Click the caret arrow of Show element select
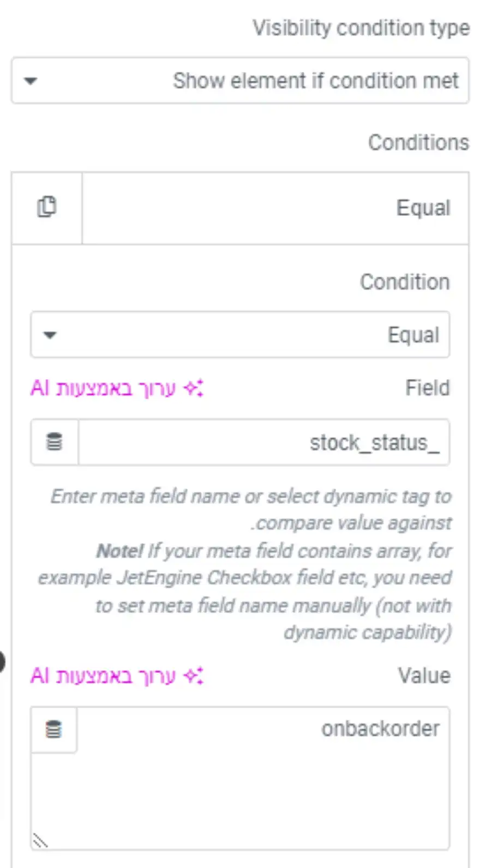 31,81
